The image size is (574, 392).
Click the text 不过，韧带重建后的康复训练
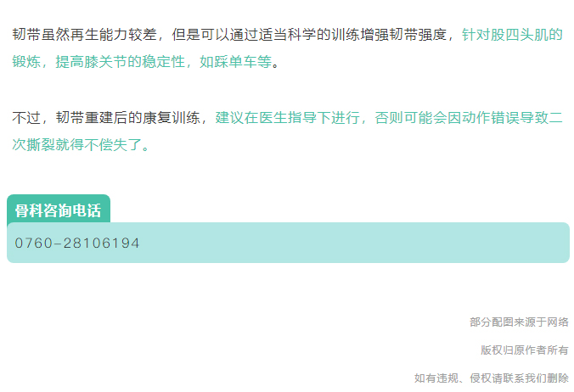coord(106,118)
